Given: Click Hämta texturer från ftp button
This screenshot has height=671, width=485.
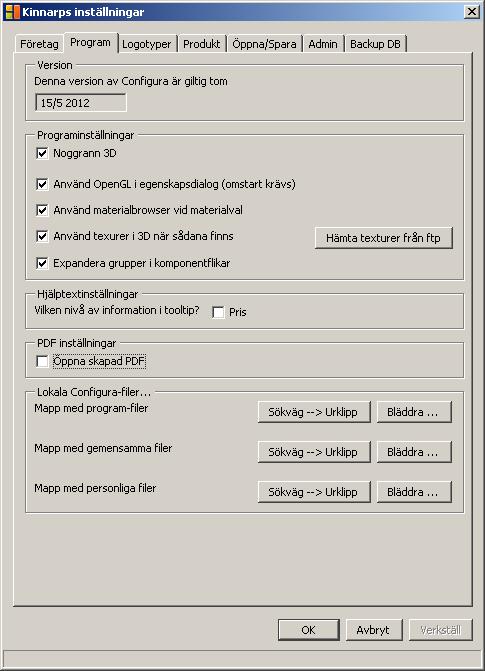Looking at the screenshot, I should point(384,238).
